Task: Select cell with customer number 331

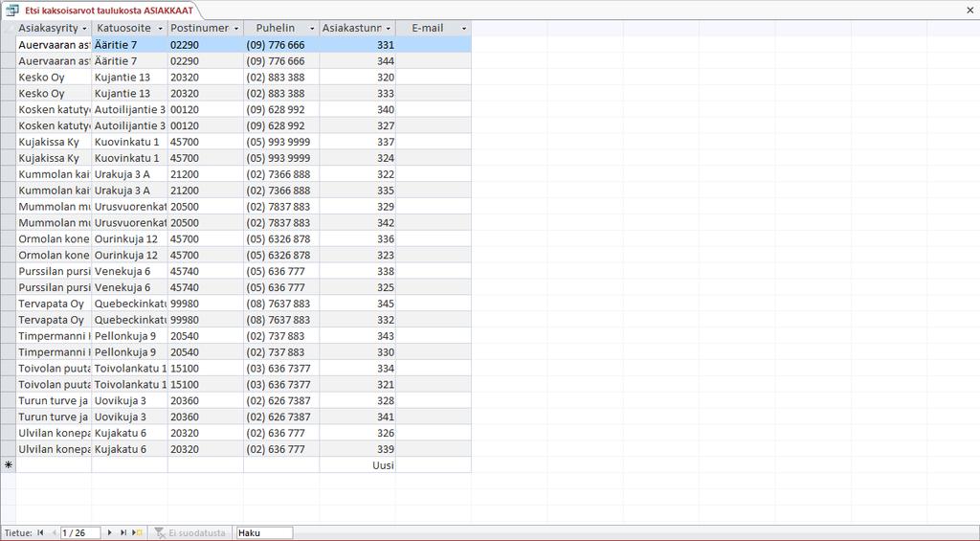Action: [358, 45]
